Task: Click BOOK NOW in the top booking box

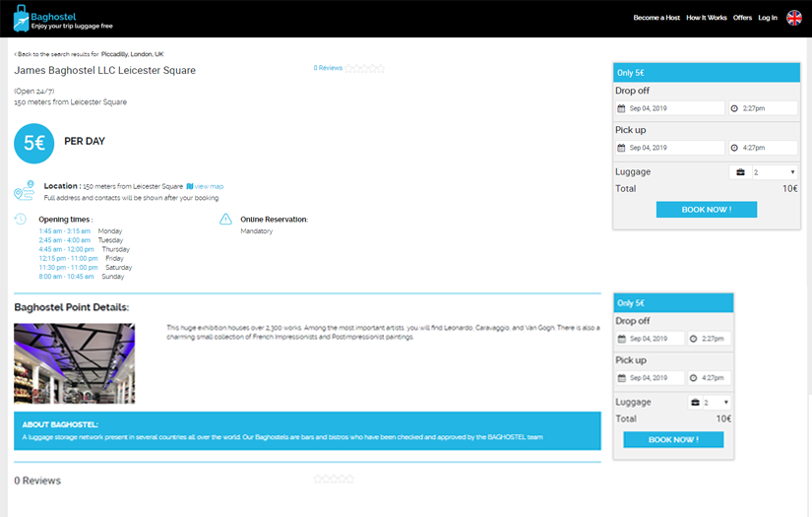Action: [x=707, y=210]
